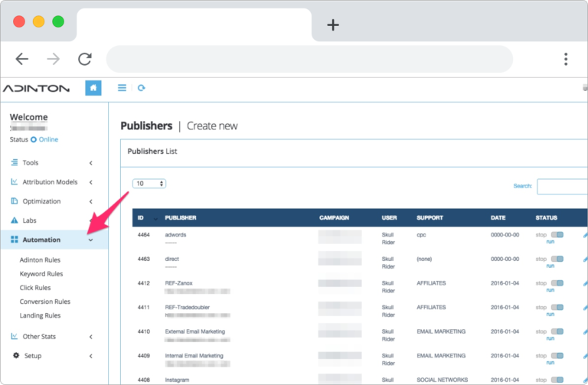Click the Create new link
The image size is (588, 385).
[x=212, y=126]
